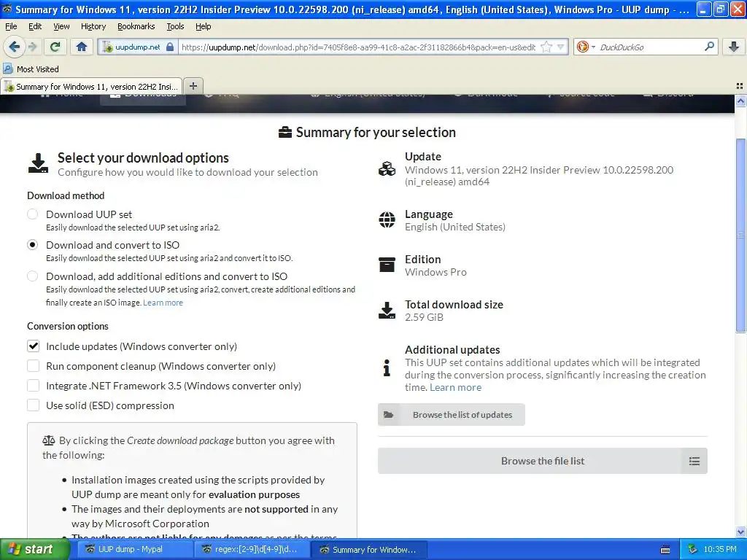Viewport: 747px width, 560px height.
Task: Click the search magnifier icon
Action: coord(709,47)
